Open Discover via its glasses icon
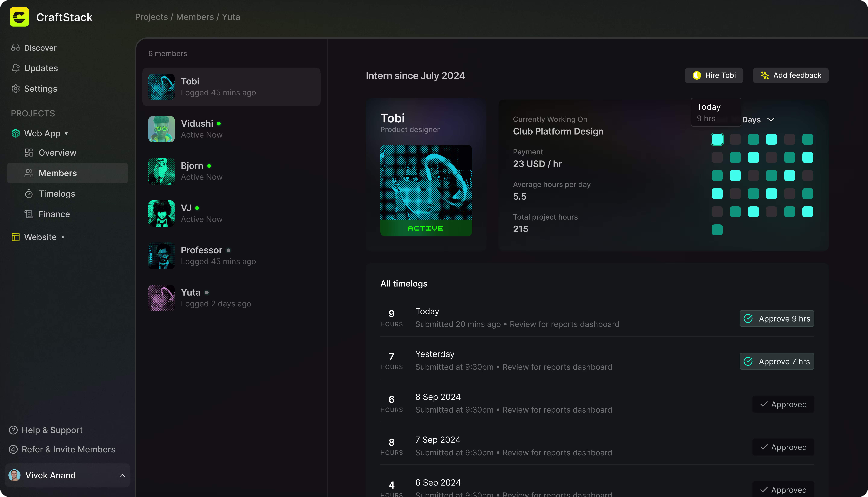868x497 pixels. pos(15,48)
